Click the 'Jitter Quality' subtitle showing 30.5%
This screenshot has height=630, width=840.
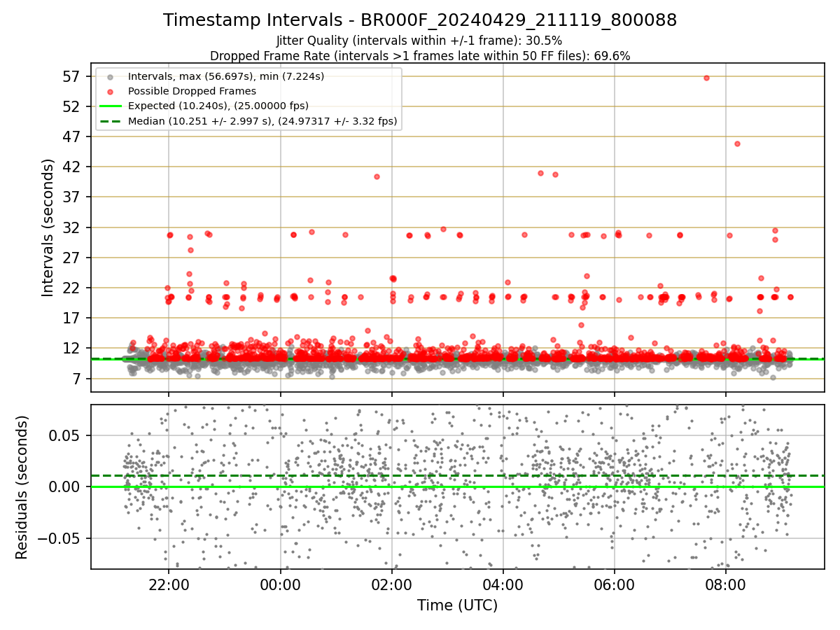click(x=419, y=41)
